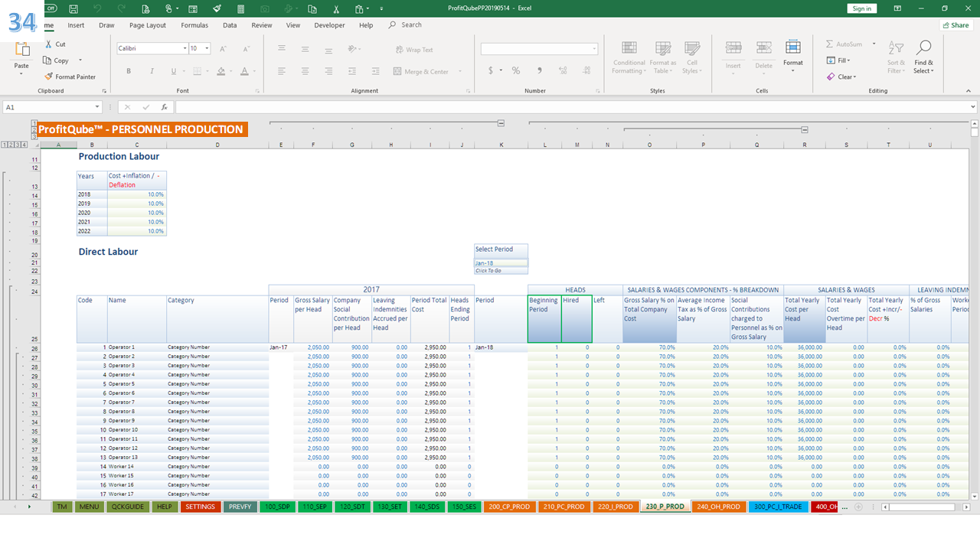Collapse the column group minus button above column K
Image resolution: width=980 pixels, height=551 pixels.
501,122
